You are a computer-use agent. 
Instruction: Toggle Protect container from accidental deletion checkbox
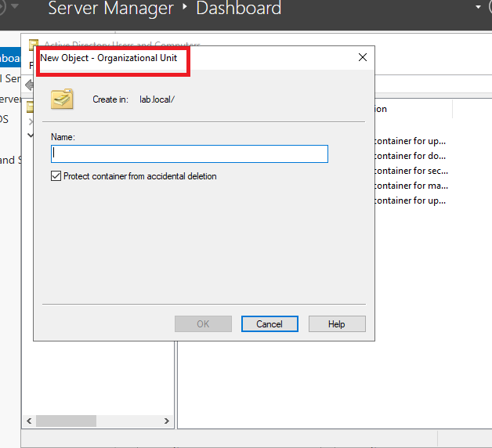(56, 176)
